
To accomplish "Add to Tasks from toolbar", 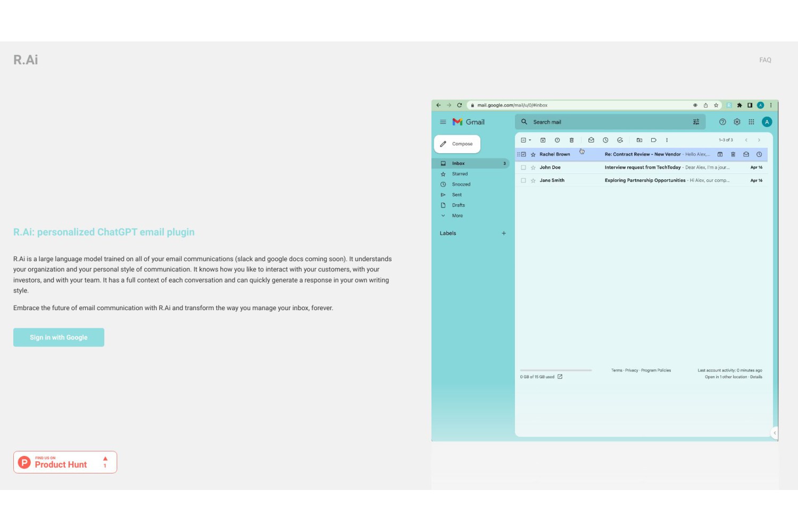I will point(620,140).
